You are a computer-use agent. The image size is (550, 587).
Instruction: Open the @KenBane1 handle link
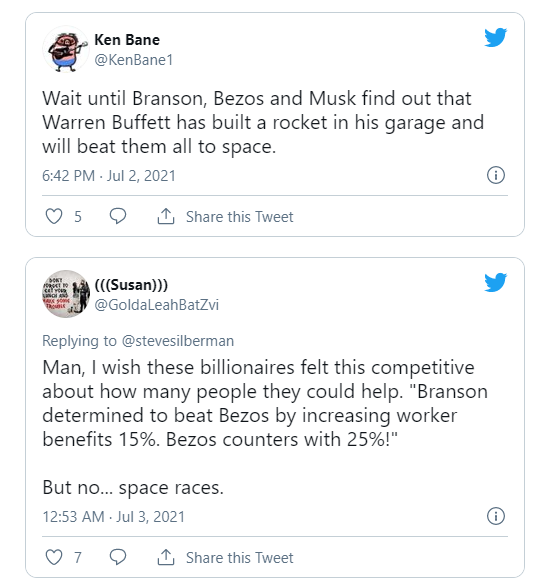[134, 60]
